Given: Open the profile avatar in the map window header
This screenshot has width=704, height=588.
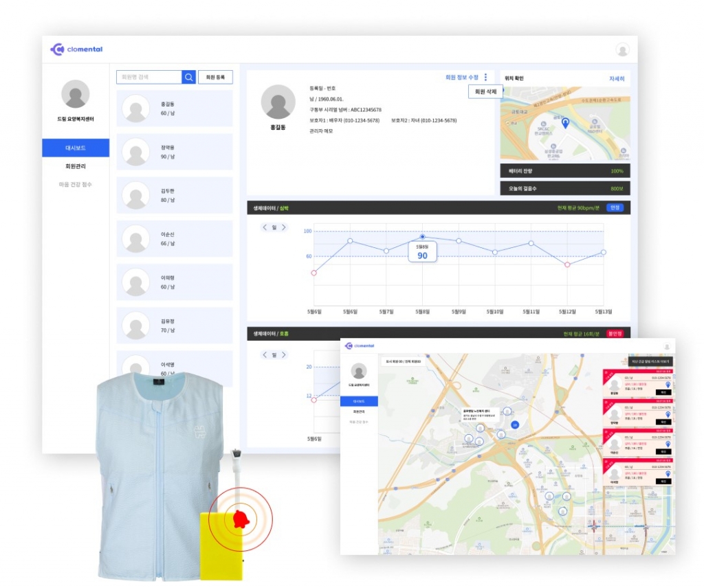Looking at the screenshot, I should 667,346.
